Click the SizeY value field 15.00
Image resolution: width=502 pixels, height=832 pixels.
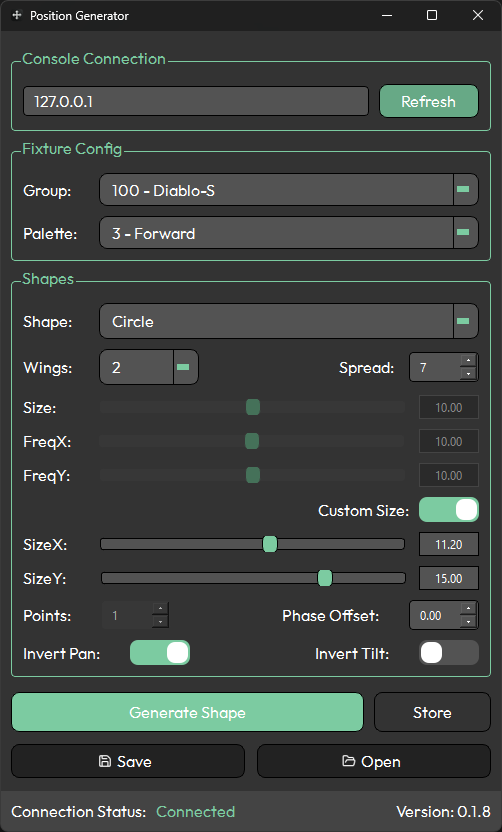coord(449,578)
